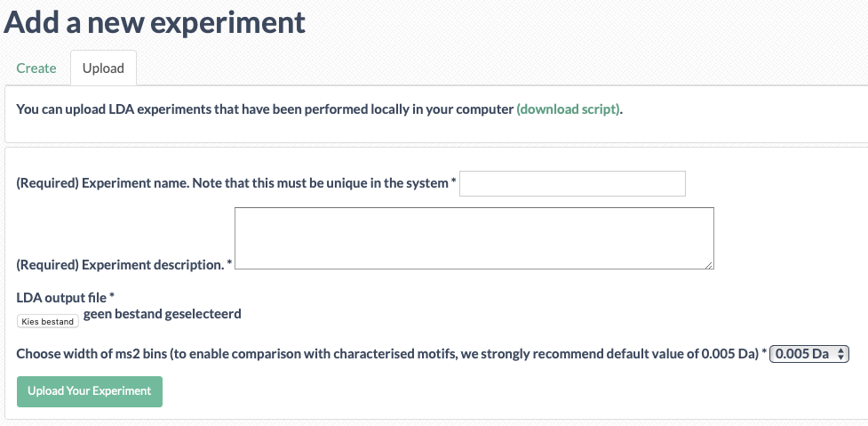Open the download script link
The image size is (868, 426).
(568, 109)
